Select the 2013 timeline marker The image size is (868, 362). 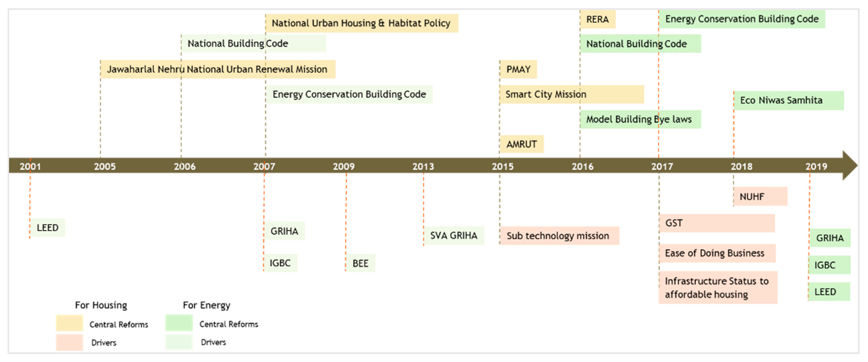pos(423,166)
